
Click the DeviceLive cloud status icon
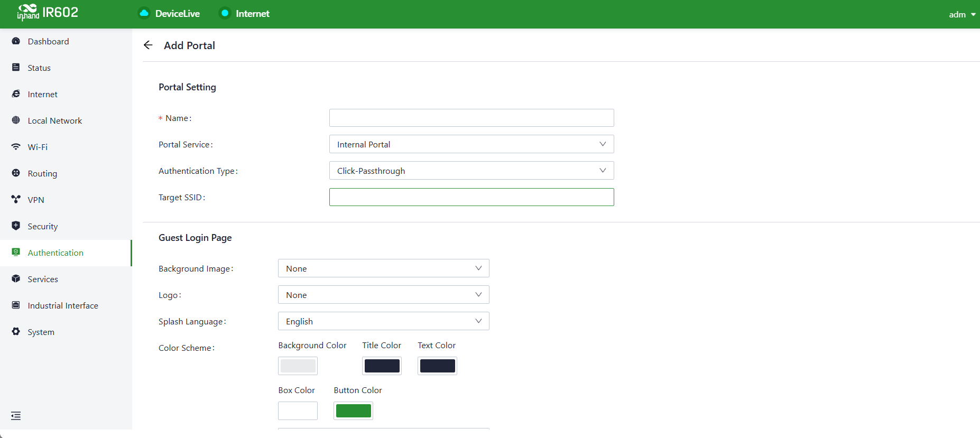click(x=144, y=13)
